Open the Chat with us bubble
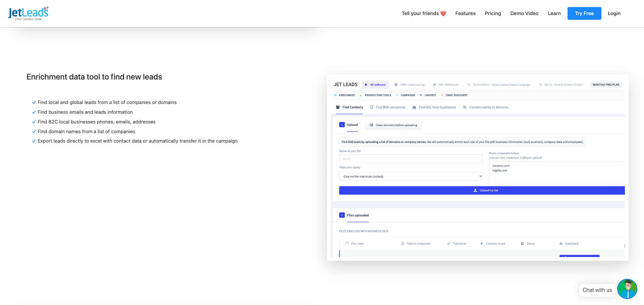The image size is (644, 305). click(x=597, y=290)
